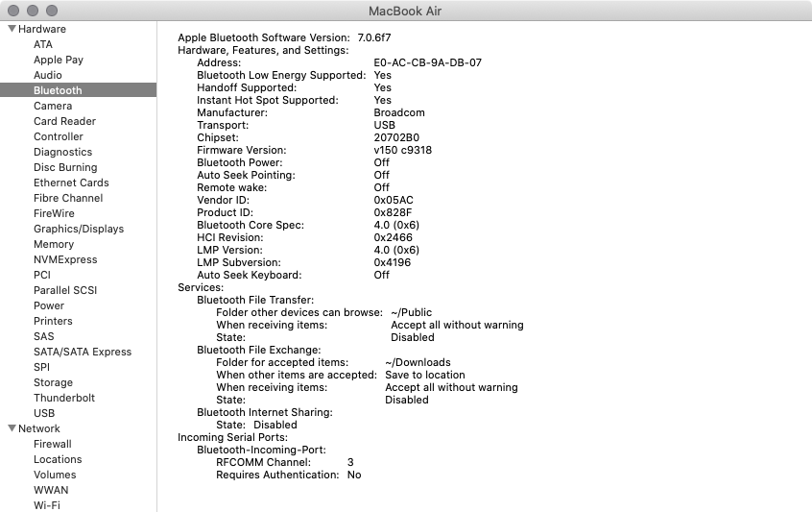Click Vendor ID value 0x05AC
812x512 pixels.
(394, 200)
